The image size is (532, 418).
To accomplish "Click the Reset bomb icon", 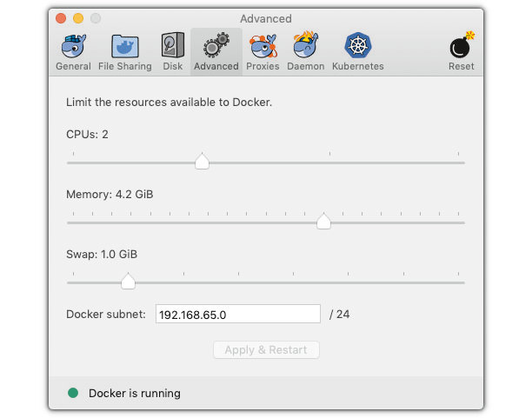I will pyautogui.click(x=461, y=46).
